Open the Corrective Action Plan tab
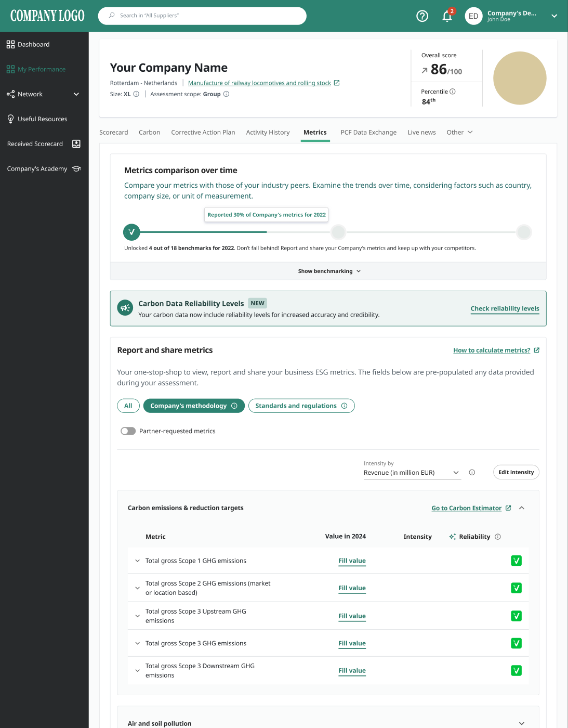568x728 pixels. click(x=203, y=133)
